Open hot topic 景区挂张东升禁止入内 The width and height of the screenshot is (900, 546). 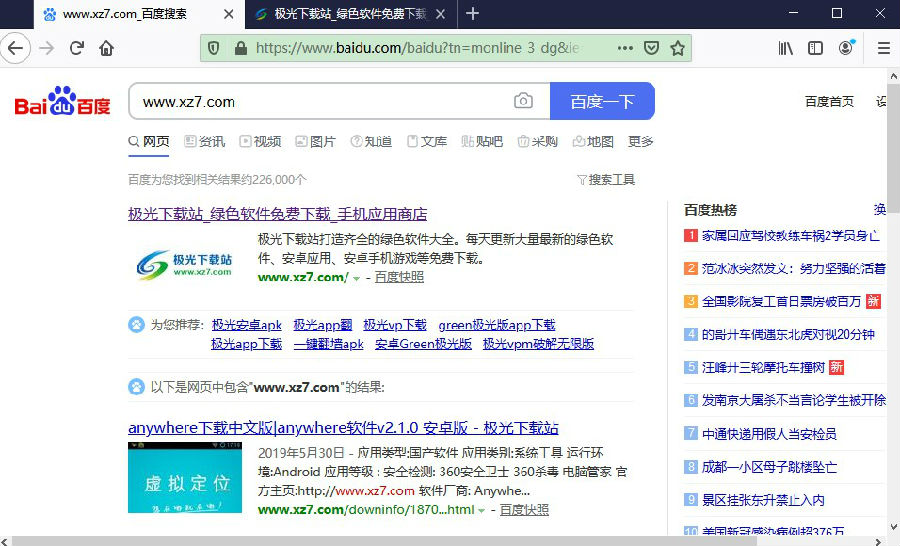coord(763,500)
